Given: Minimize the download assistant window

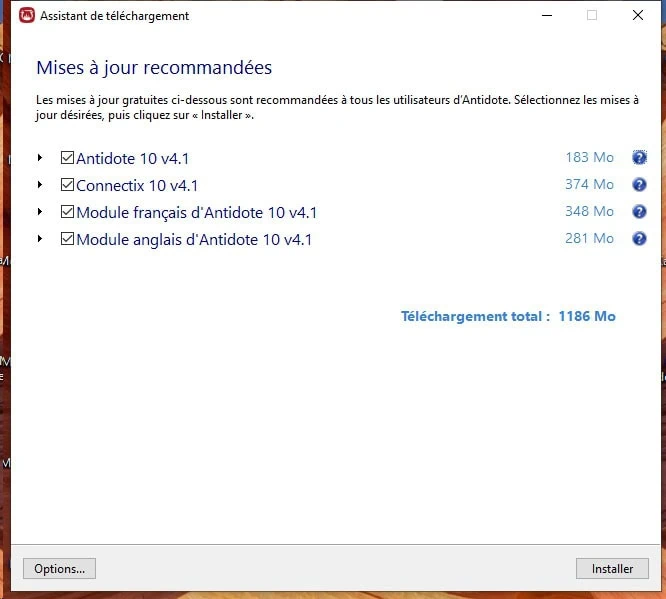Looking at the screenshot, I should pyautogui.click(x=546, y=16).
